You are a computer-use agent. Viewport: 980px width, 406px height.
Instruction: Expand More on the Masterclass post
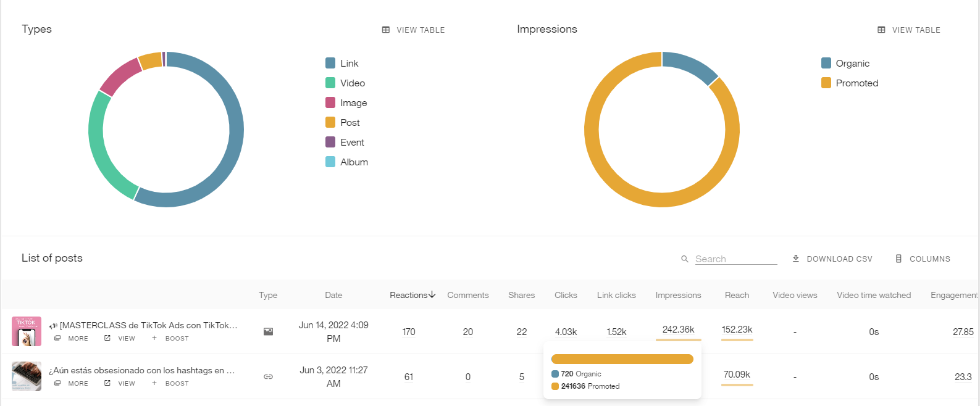point(72,338)
